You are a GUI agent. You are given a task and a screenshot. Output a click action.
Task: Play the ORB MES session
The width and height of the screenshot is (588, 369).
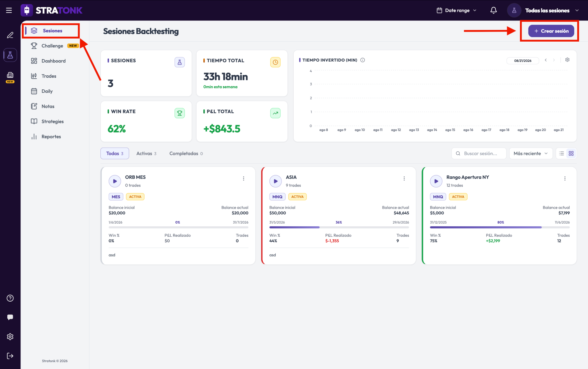pyautogui.click(x=115, y=181)
